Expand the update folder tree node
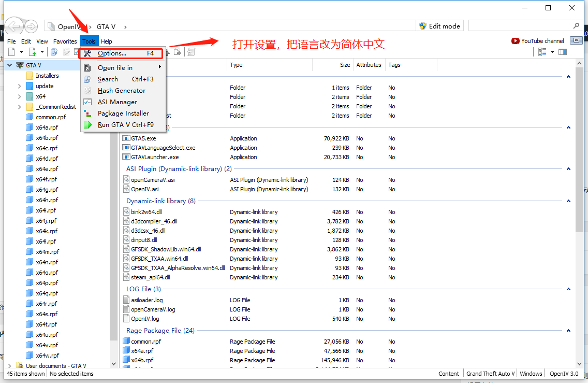This screenshot has width=588, height=383. coord(20,86)
